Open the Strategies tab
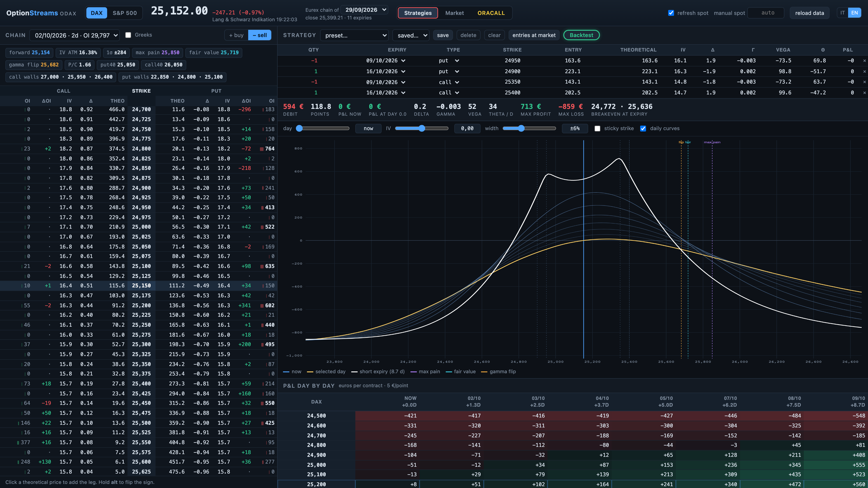This screenshot has width=868, height=488. (x=418, y=13)
